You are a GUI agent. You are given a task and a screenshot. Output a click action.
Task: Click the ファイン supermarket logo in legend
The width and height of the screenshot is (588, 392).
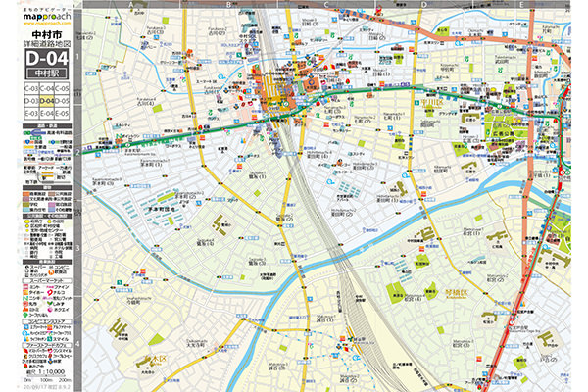(50, 287)
